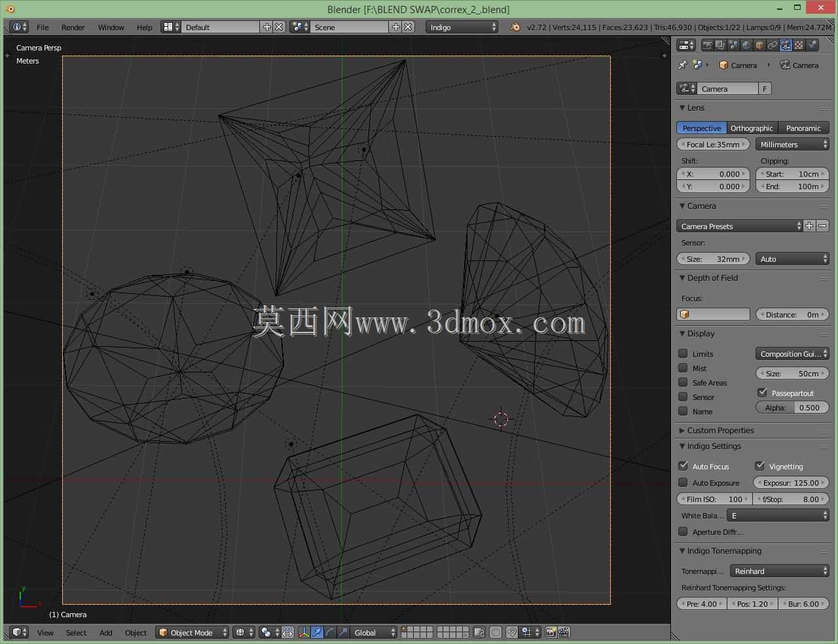Click the OpenGL render animation clapper icon
838x644 pixels.
(x=564, y=632)
